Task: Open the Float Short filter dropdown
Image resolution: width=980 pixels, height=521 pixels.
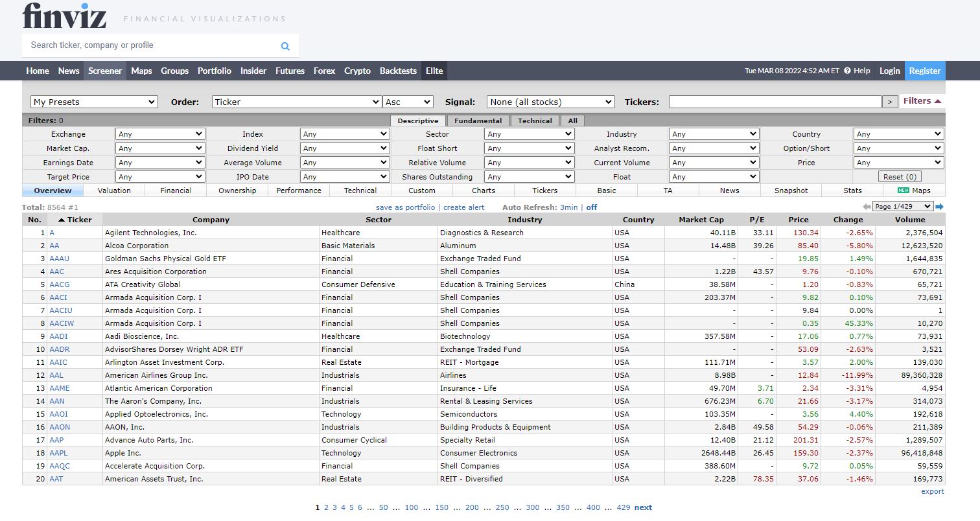Action: click(529, 148)
